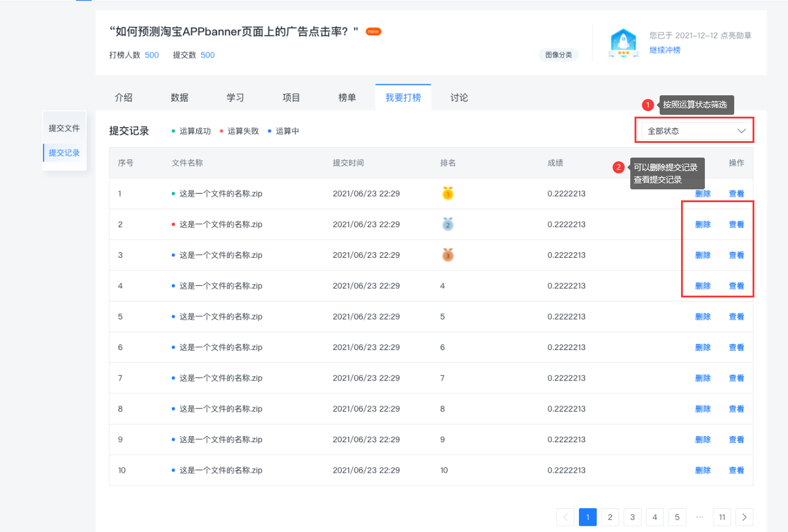788x532 pixels.
Task: Switch to the 数据 tab
Action: 179,98
